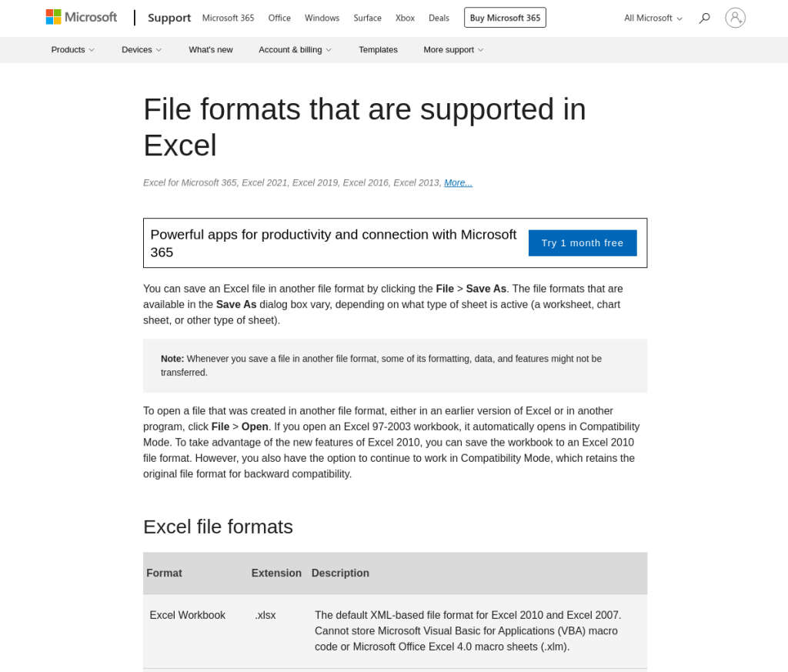Viewport: 788px width, 672px height.
Task: Visit the Deals link
Action: point(439,18)
